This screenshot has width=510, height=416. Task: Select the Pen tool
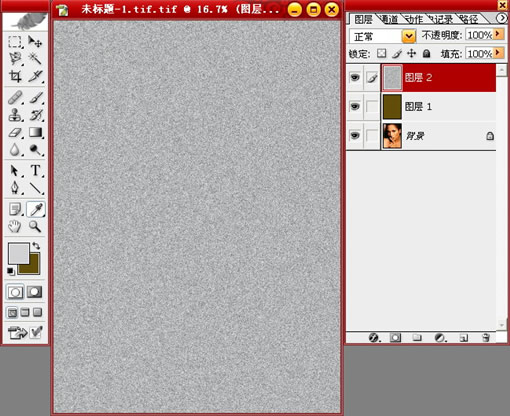click(x=15, y=188)
